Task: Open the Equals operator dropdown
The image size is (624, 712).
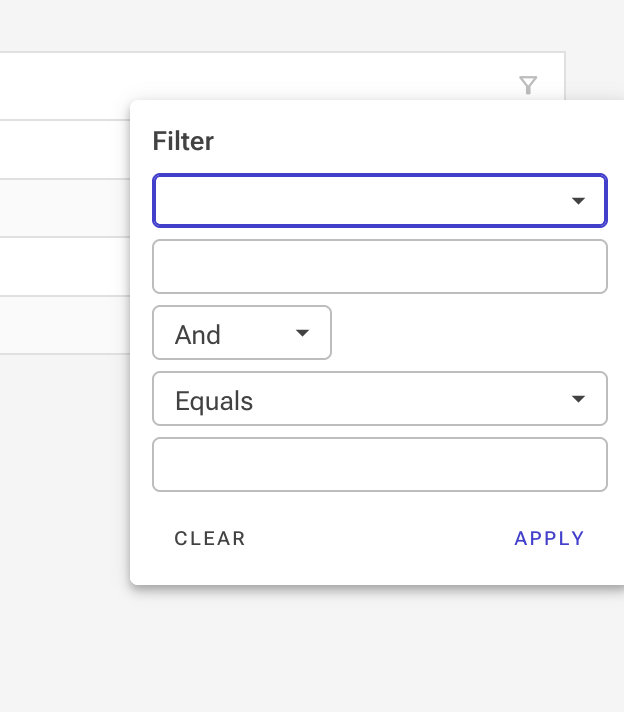Action: (380, 399)
